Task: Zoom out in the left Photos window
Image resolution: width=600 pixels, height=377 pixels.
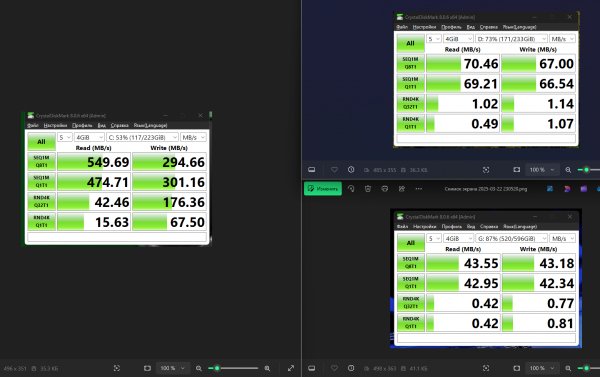Action: (199, 368)
